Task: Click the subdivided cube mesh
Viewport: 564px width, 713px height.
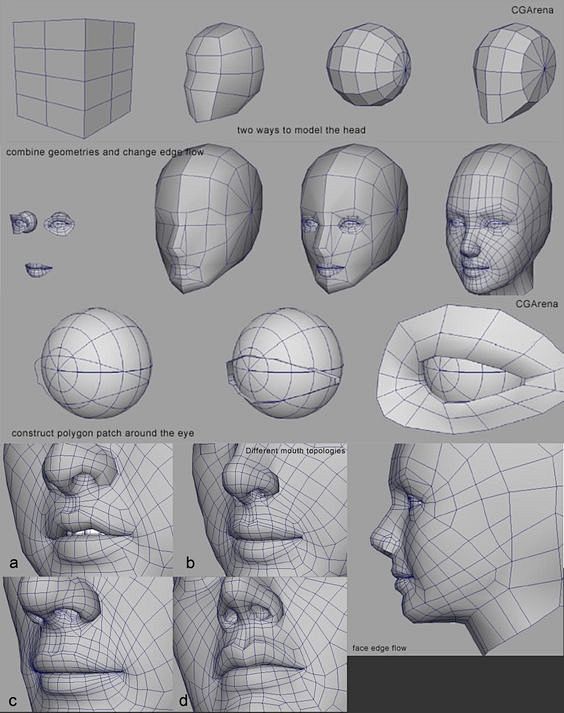Action: 74,78
